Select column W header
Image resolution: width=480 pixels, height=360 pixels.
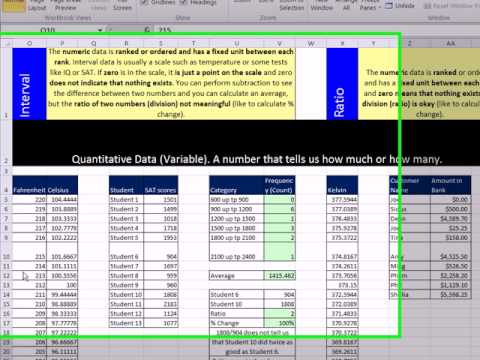(311, 43)
